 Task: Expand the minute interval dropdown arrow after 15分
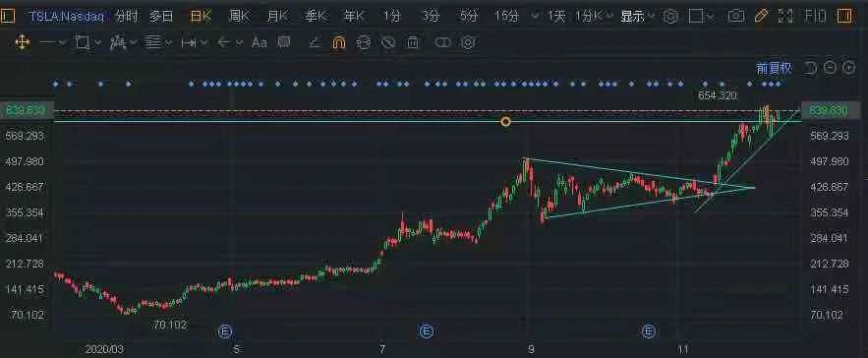point(535,17)
